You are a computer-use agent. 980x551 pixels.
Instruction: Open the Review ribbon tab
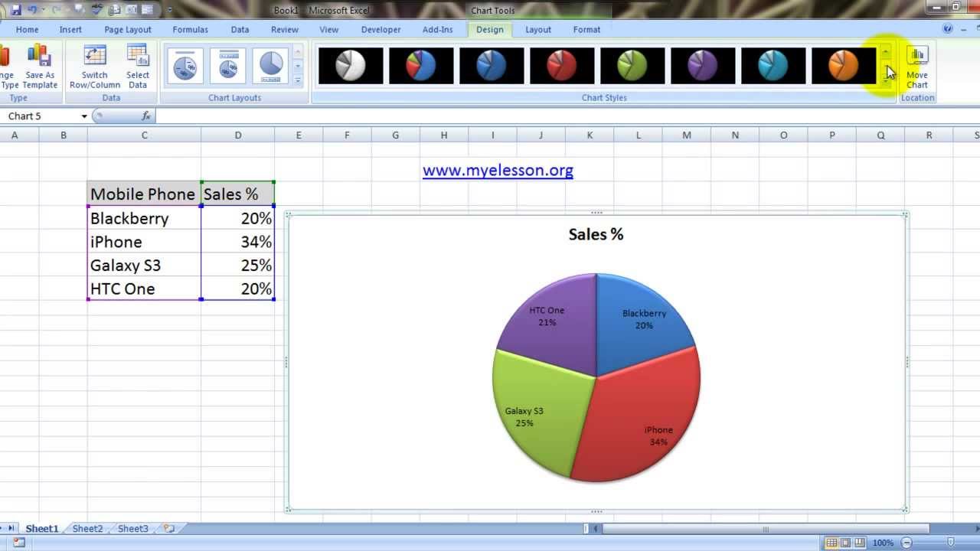[284, 30]
